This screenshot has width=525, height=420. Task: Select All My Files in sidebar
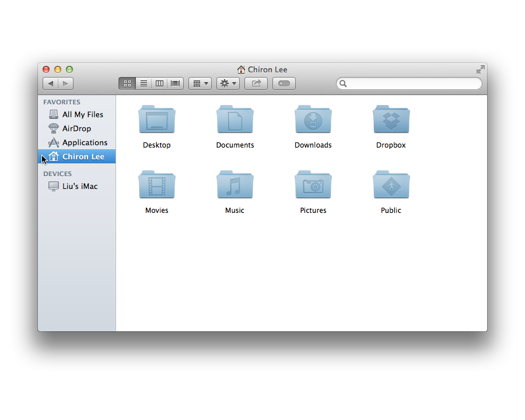pyautogui.click(x=82, y=115)
